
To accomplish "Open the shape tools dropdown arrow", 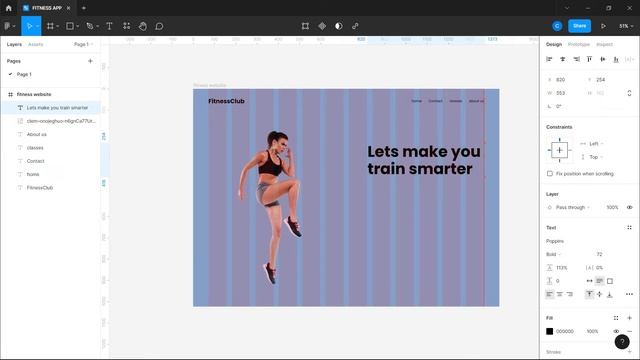I will tap(78, 26).
